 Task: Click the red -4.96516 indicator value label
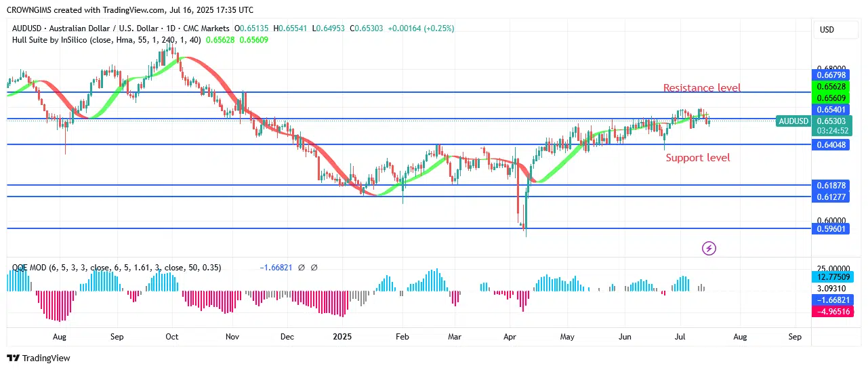coord(831,311)
